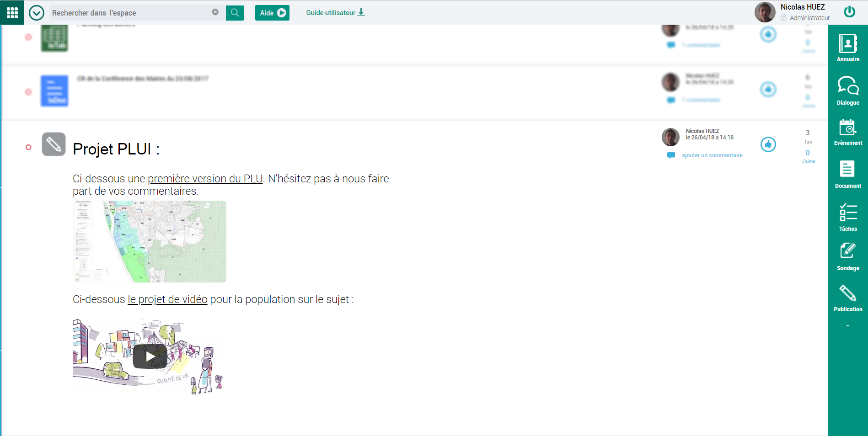Select the red circle beside Projet PLUI
This screenshot has width=868, height=436.
(x=28, y=147)
